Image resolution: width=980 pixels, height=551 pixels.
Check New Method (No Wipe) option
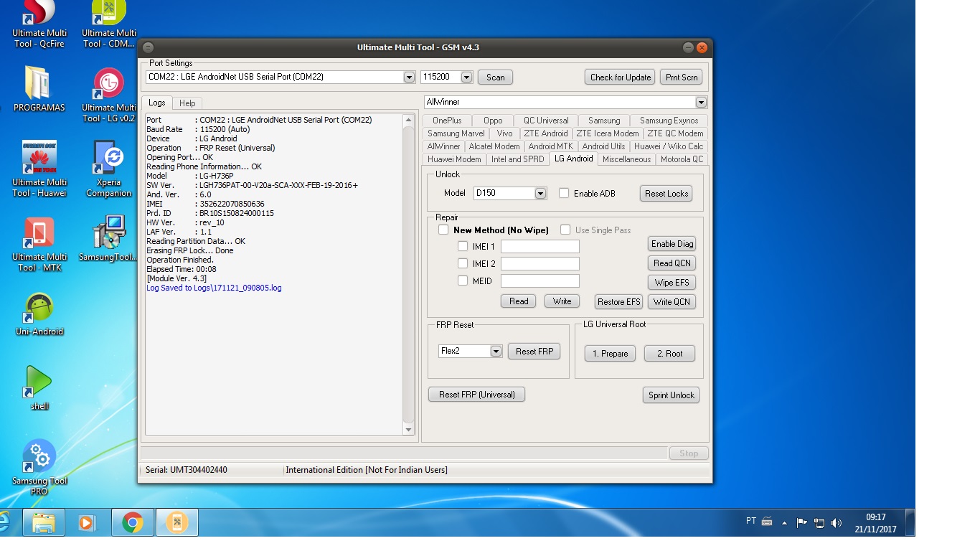tap(443, 230)
